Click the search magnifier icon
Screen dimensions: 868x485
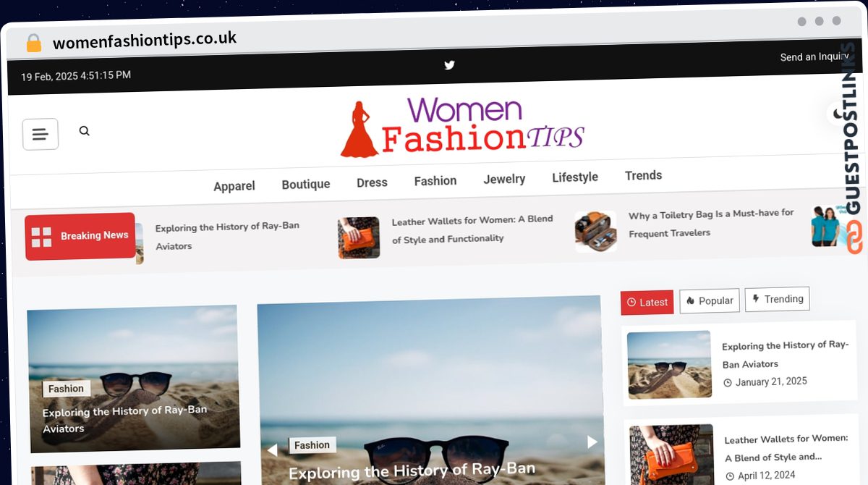(85, 131)
